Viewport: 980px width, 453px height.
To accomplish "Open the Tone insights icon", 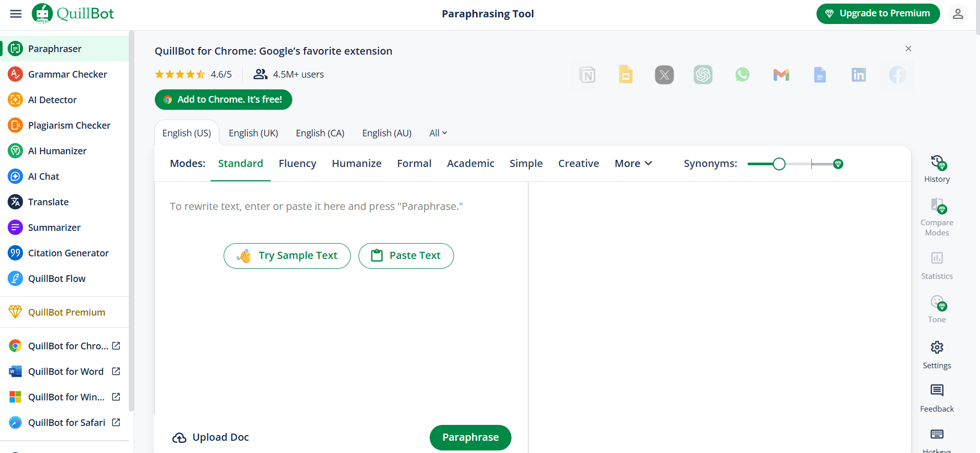I will click(x=937, y=302).
